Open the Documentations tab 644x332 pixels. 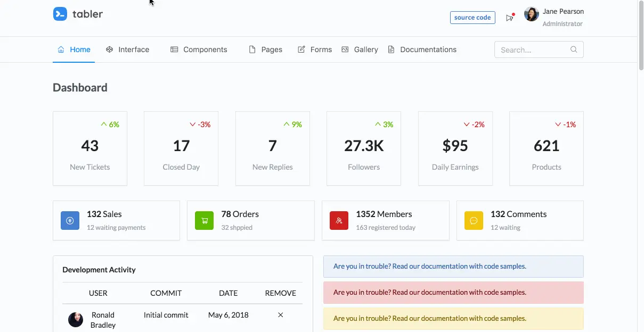click(x=422, y=49)
